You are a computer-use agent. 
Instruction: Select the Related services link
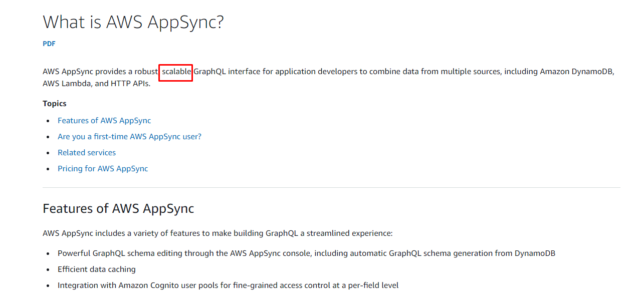[86, 152]
